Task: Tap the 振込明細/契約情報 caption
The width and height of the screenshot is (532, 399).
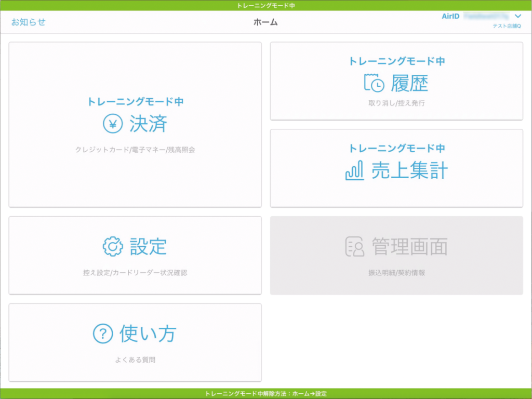Action: (396, 272)
